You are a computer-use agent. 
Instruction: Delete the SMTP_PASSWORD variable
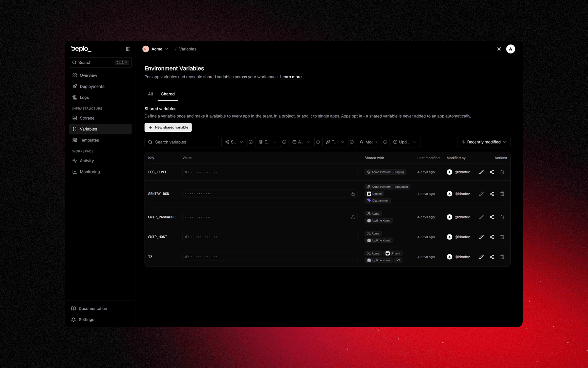(502, 217)
